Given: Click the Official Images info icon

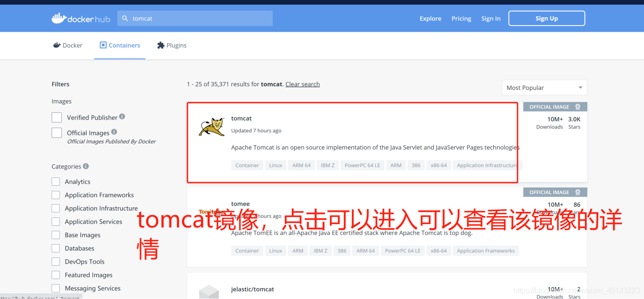Looking at the screenshot, I should [114, 132].
